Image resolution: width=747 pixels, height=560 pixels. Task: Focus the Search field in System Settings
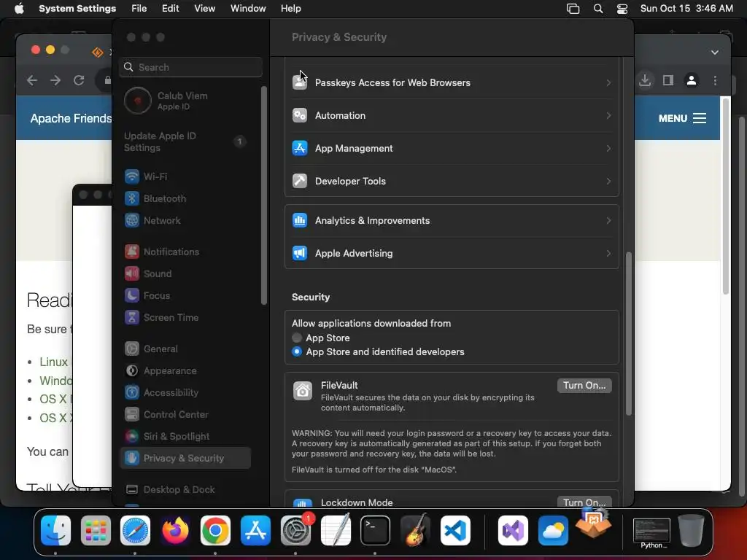190,67
